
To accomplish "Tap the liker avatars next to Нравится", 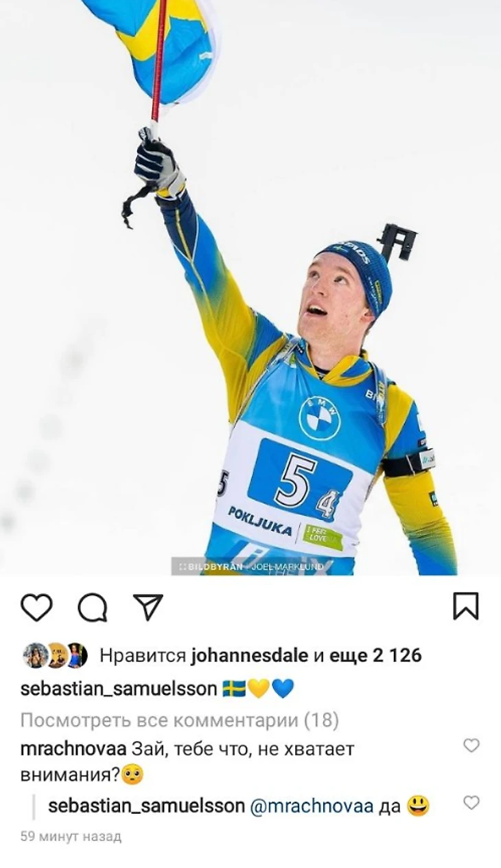I will click(x=55, y=656).
